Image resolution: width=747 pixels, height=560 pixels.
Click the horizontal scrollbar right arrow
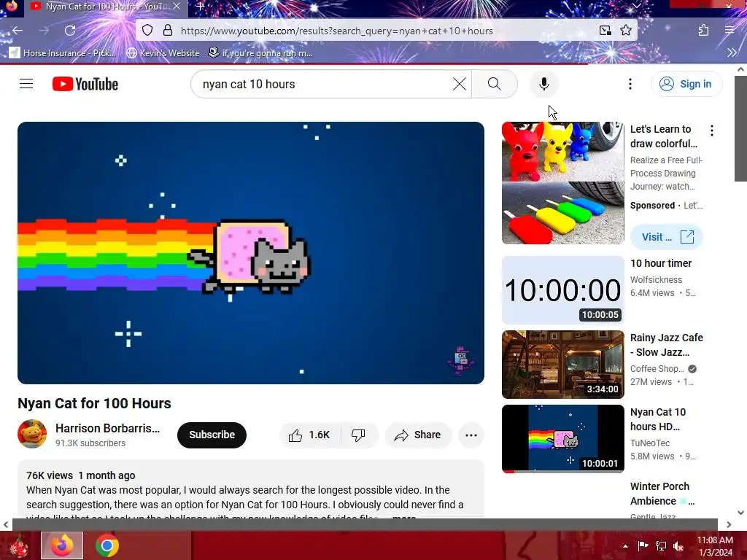(729, 524)
